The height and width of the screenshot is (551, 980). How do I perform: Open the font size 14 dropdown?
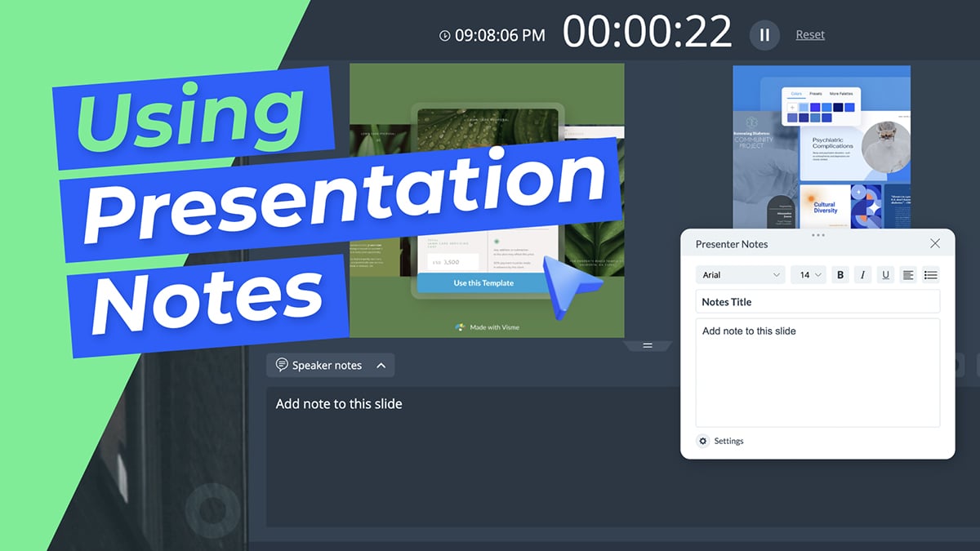click(808, 275)
